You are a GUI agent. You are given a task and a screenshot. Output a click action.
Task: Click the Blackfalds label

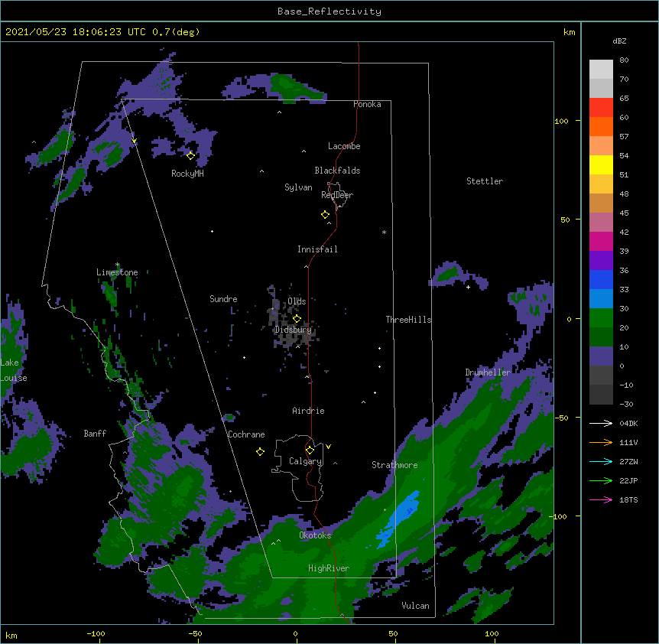(x=337, y=171)
